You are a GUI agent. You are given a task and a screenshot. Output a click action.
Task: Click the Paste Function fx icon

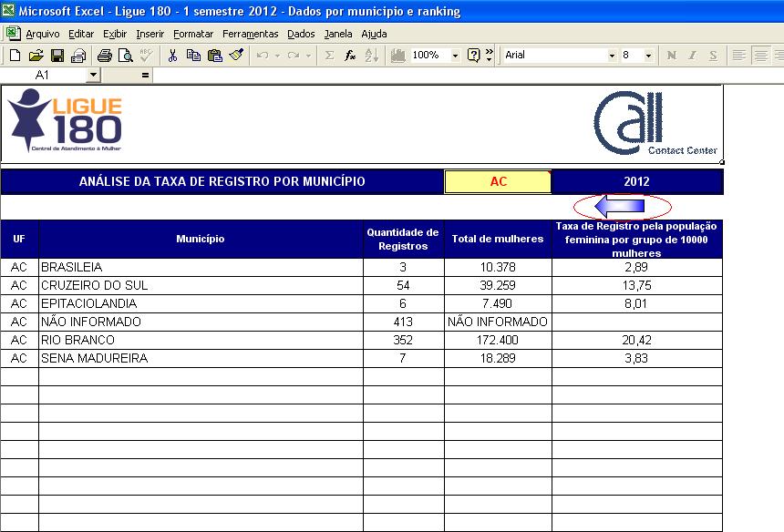[x=349, y=56]
